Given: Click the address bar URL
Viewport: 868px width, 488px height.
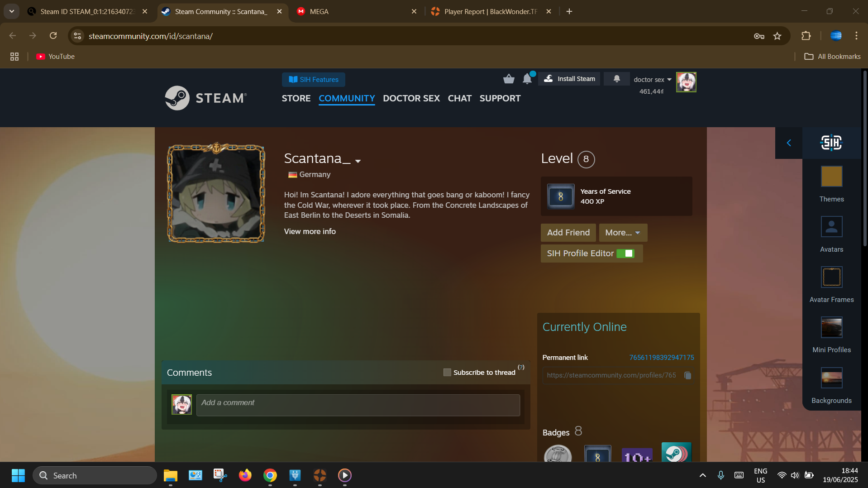Looking at the screenshot, I should click(151, 36).
